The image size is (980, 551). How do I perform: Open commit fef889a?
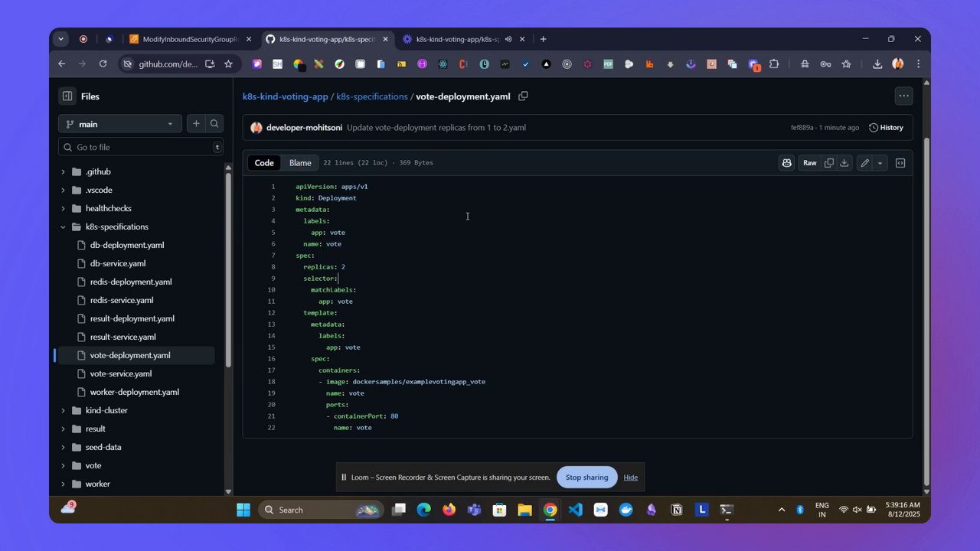[802, 128]
